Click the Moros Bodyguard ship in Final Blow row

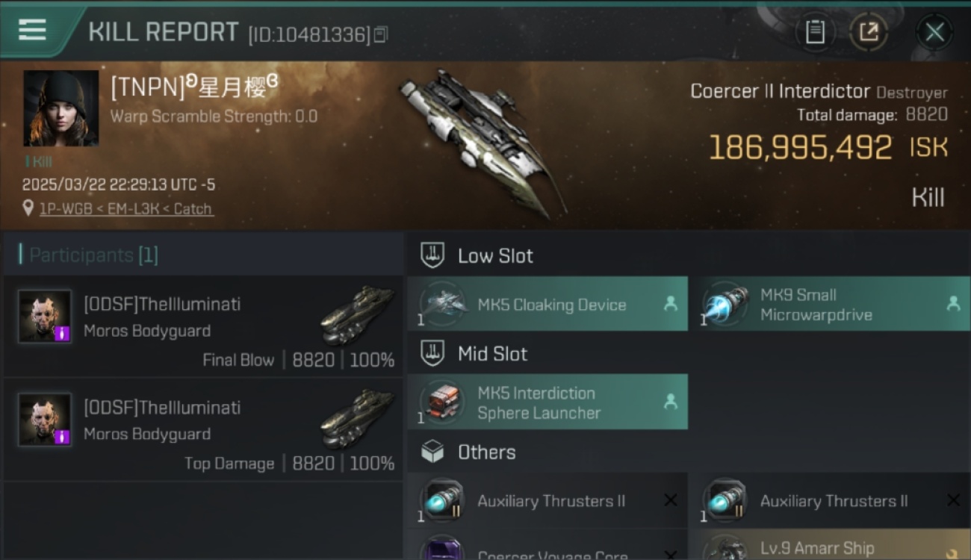(x=357, y=315)
